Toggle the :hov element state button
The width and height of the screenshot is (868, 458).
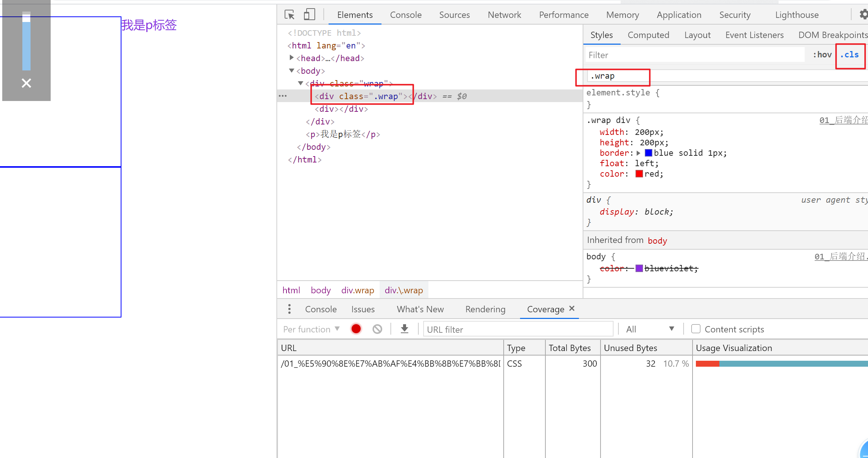tap(822, 55)
